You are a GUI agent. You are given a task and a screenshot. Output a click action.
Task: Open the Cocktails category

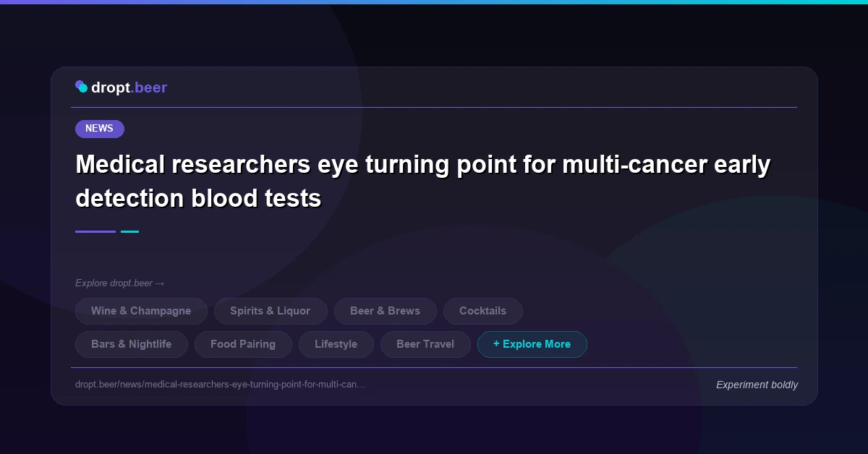click(482, 311)
